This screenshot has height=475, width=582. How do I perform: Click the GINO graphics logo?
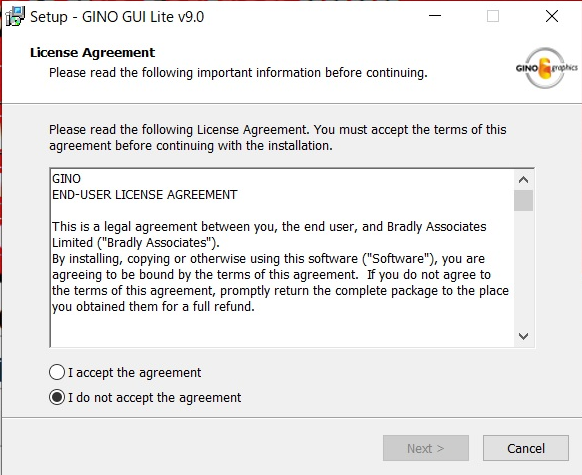pos(546,68)
